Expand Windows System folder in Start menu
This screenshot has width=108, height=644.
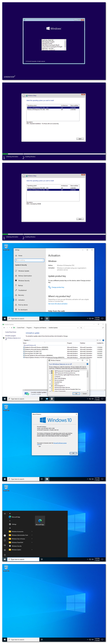point(20,550)
